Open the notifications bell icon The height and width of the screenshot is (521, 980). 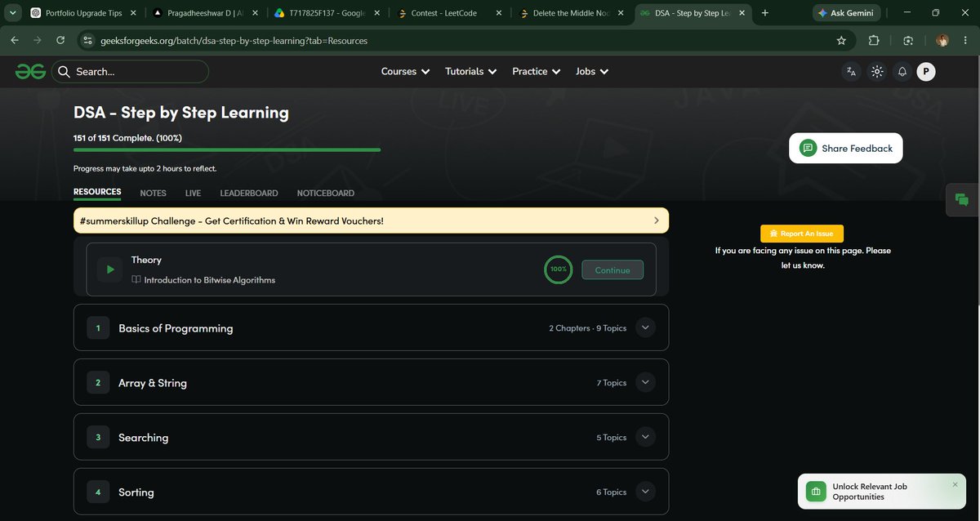pyautogui.click(x=902, y=72)
